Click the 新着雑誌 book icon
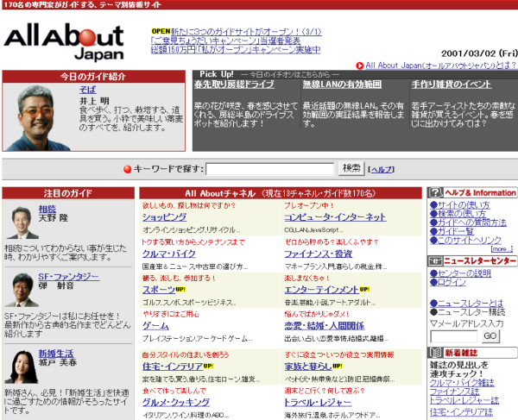 435,353
